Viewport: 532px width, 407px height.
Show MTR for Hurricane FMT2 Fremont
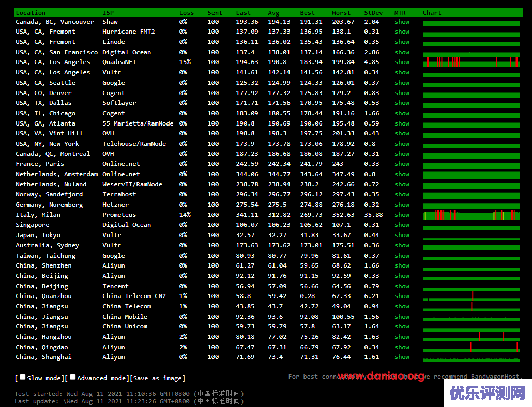402,32
